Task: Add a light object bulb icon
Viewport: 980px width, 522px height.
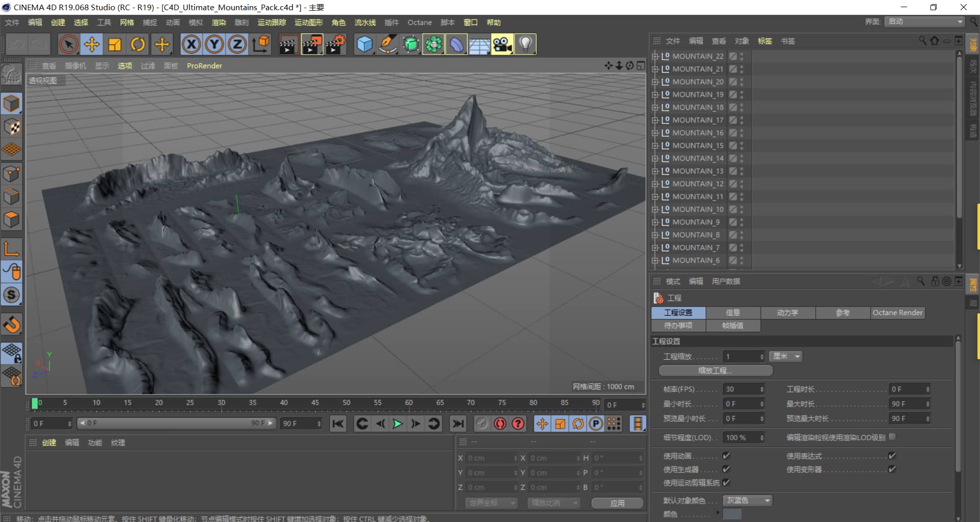Action: (525, 44)
